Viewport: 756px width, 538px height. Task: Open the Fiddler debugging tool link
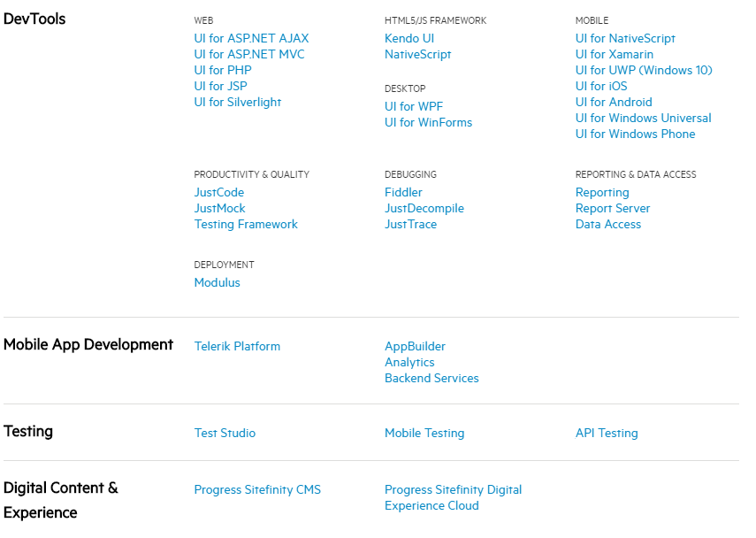[403, 193]
